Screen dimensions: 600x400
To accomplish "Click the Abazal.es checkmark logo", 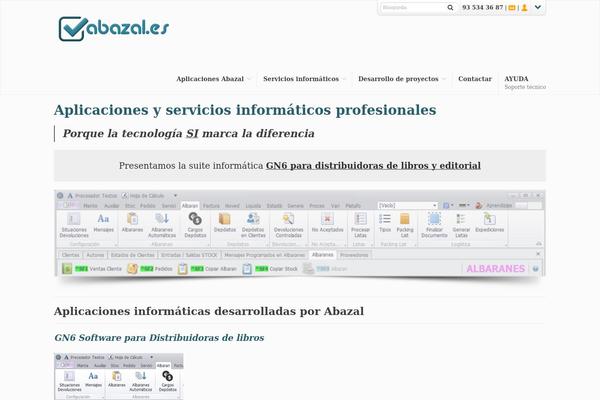I will [x=113, y=29].
